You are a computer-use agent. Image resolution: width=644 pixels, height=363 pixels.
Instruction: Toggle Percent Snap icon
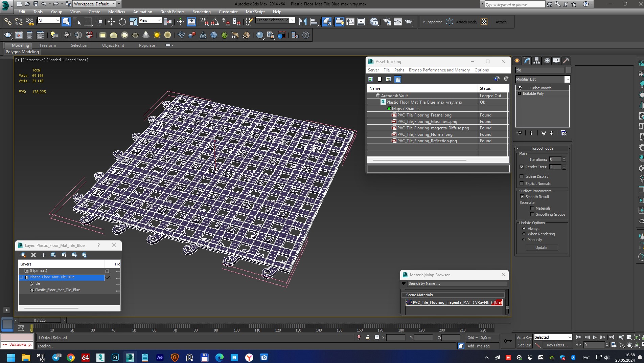[226, 22]
